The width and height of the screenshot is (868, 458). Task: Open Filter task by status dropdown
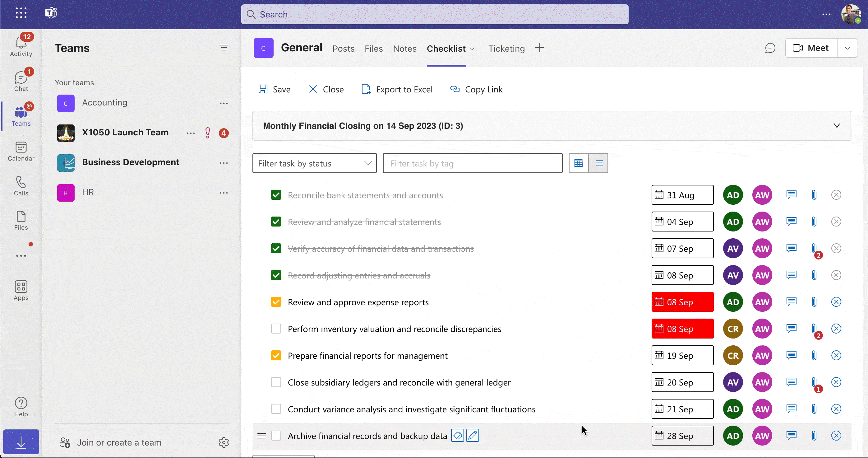click(x=314, y=163)
